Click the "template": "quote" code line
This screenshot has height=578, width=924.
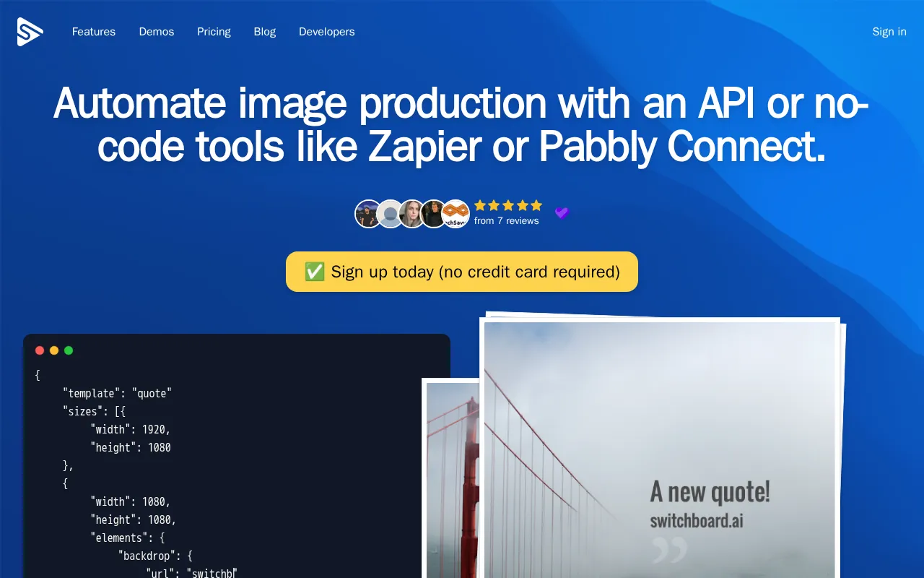coord(118,394)
